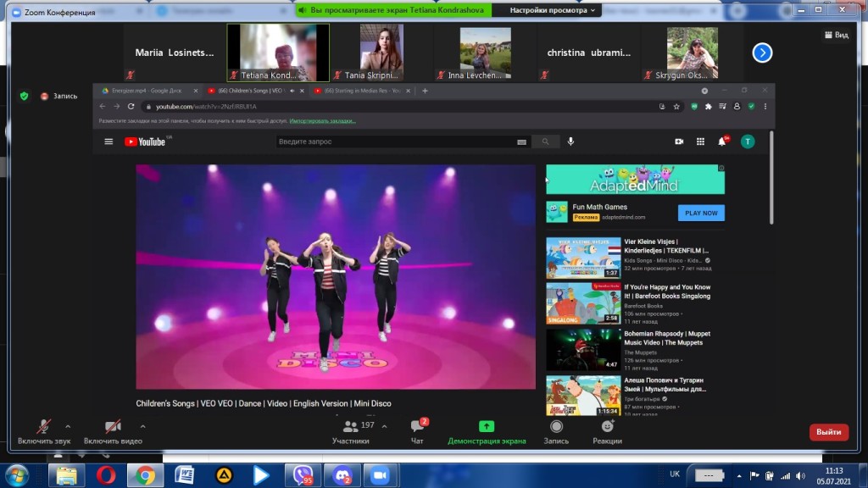Go to YouTube home via logo
868x488 pixels.
pos(145,141)
